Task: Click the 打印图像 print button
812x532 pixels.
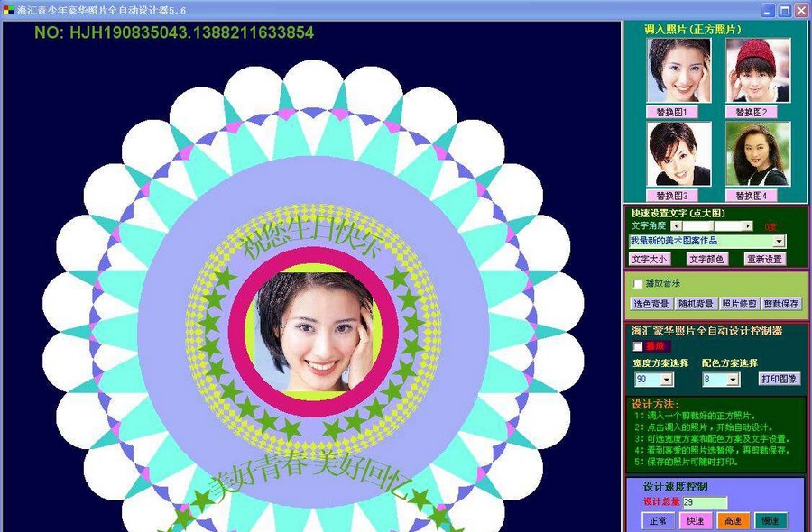Action: click(779, 379)
